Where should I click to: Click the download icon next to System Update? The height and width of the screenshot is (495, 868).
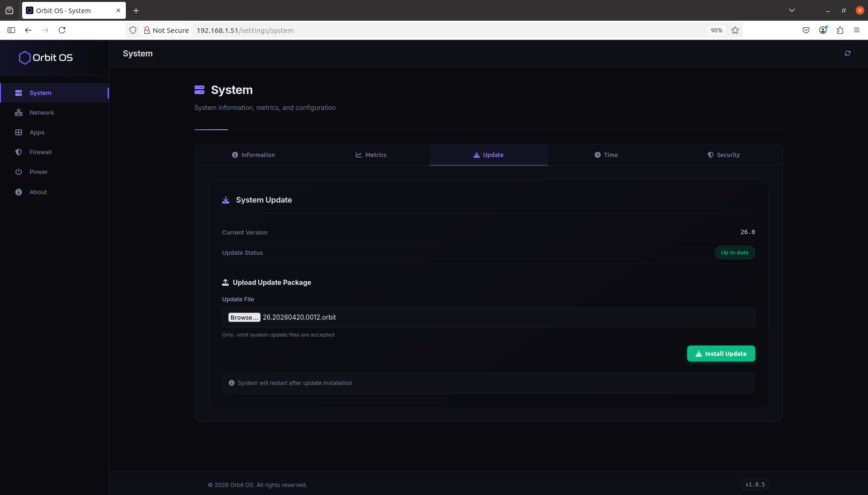pyautogui.click(x=226, y=200)
